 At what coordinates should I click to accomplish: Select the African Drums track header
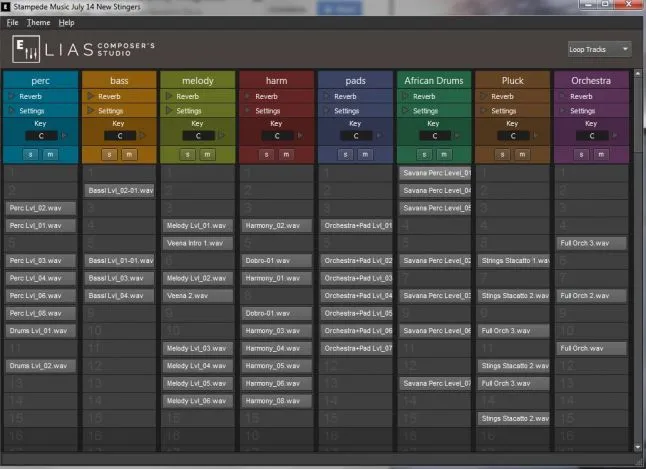click(x=434, y=81)
